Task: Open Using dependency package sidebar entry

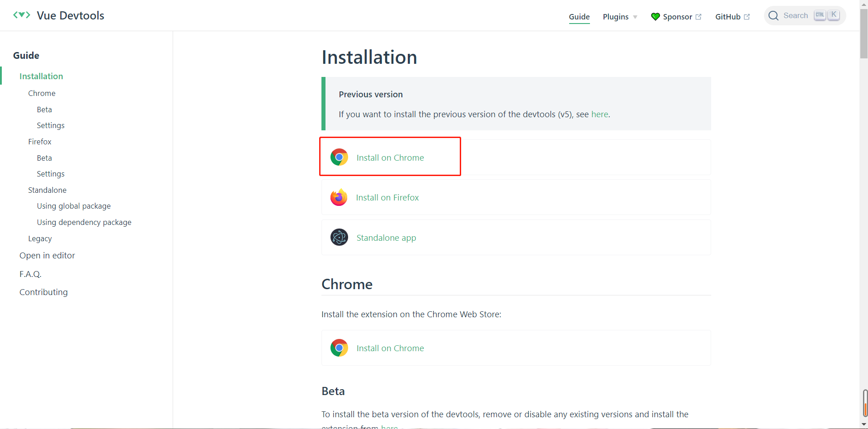Action: click(84, 222)
